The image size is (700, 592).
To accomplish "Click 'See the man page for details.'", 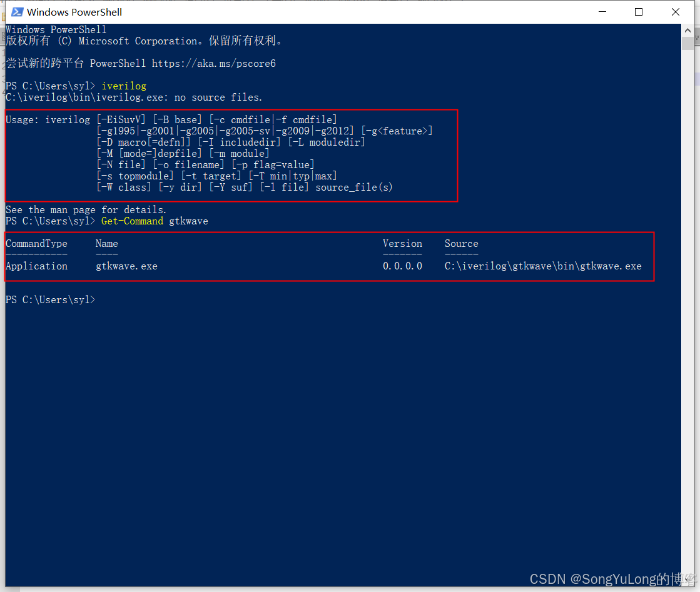I will (86, 209).
